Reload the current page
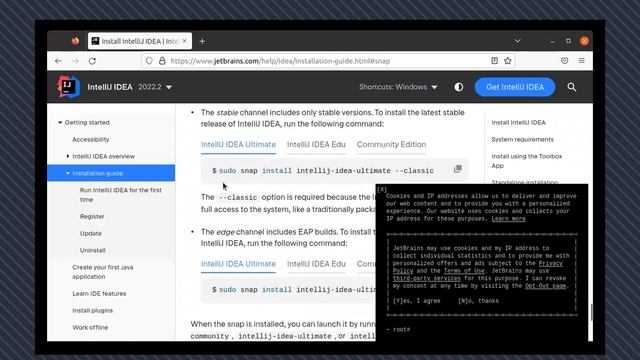Image resolution: width=640 pixels, height=360 pixels. [x=93, y=61]
